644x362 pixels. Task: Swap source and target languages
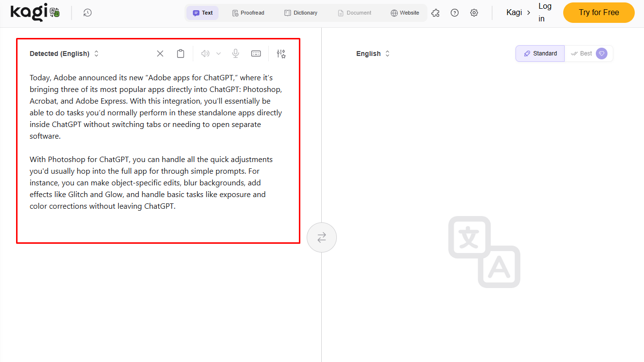pyautogui.click(x=322, y=237)
